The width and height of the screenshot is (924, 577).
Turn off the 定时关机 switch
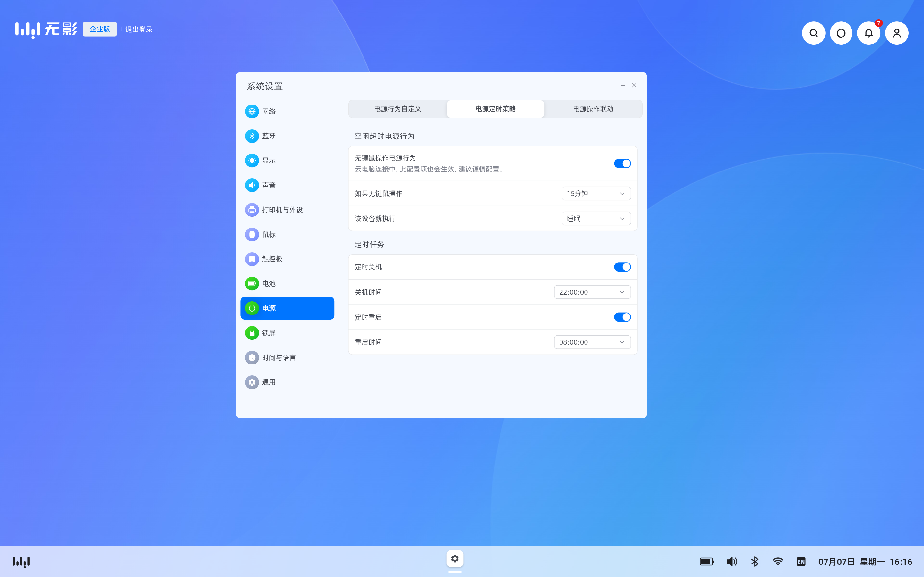[622, 267]
